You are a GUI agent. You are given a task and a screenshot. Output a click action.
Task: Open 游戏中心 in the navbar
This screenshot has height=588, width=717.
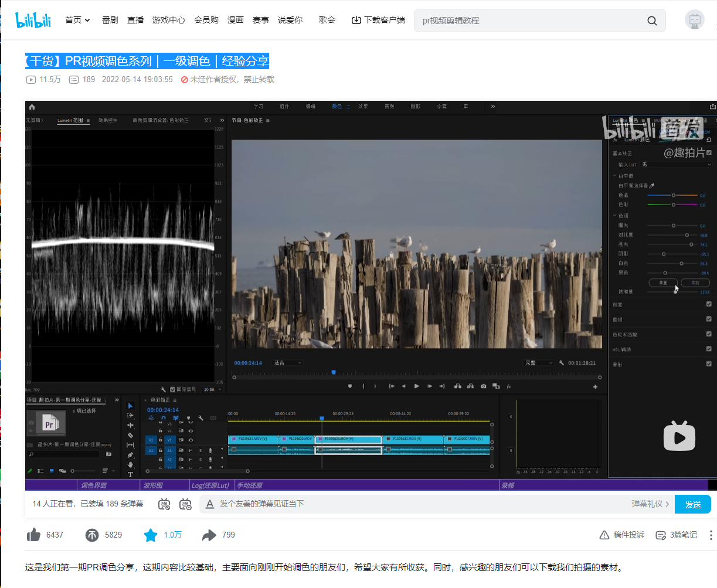click(x=169, y=20)
